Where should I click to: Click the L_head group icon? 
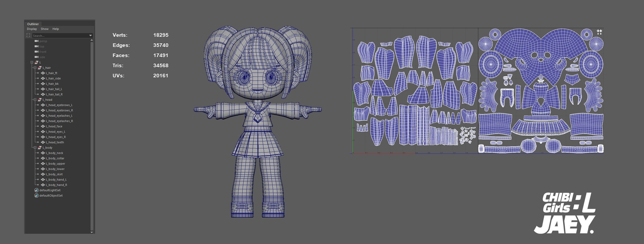(x=40, y=100)
